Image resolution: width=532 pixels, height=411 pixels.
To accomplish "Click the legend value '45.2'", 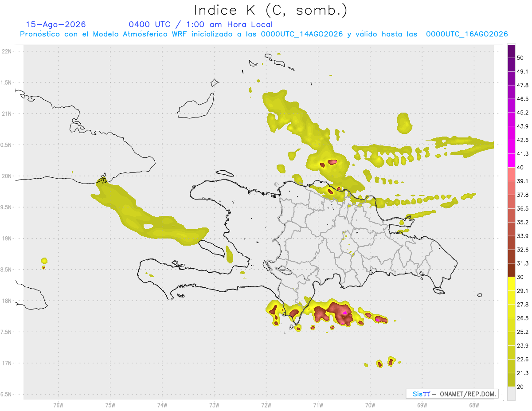I will 523,113.
